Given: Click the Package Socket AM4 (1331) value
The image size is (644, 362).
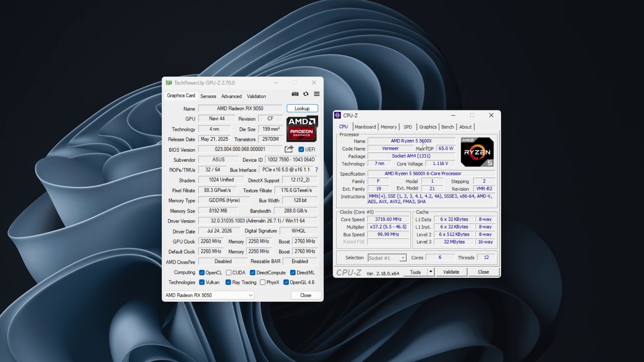Looking at the screenshot, I should click(411, 156).
